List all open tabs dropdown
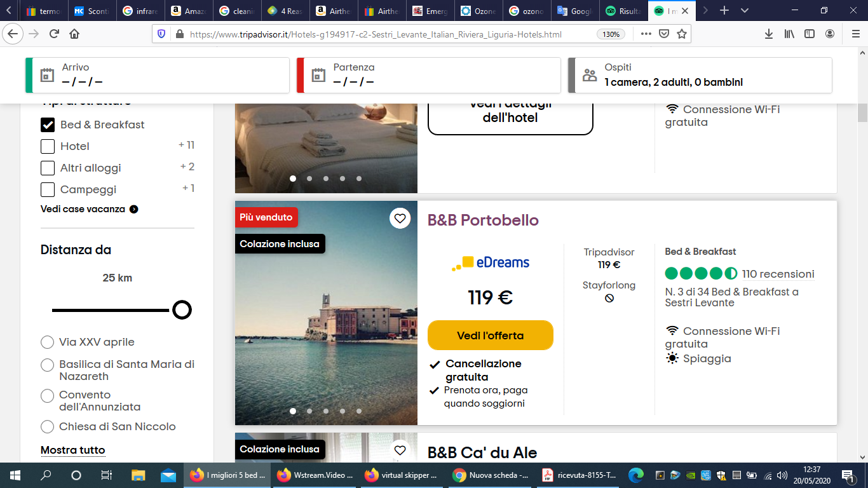Image resolution: width=868 pixels, height=488 pixels. (x=745, y=11)
